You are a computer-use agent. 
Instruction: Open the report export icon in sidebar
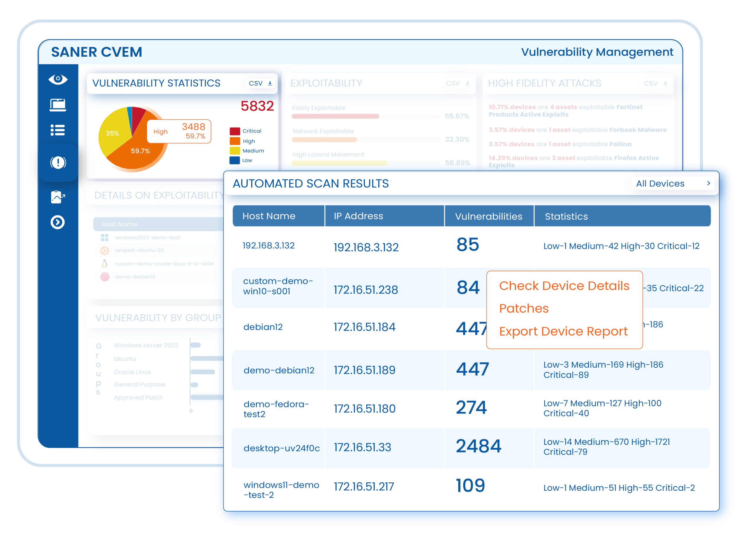pos(58,197)
